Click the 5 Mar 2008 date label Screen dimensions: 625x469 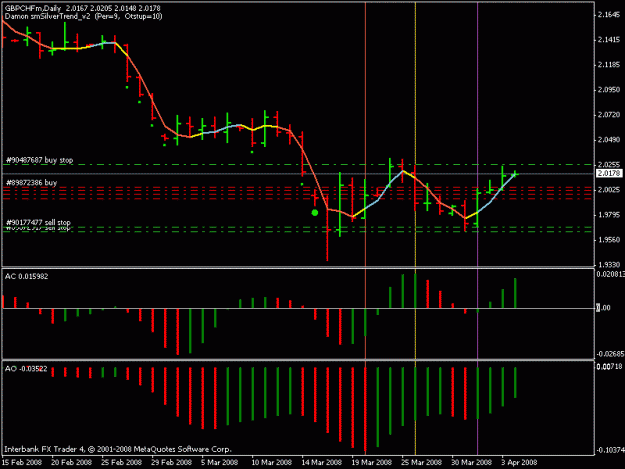(220, 462)
